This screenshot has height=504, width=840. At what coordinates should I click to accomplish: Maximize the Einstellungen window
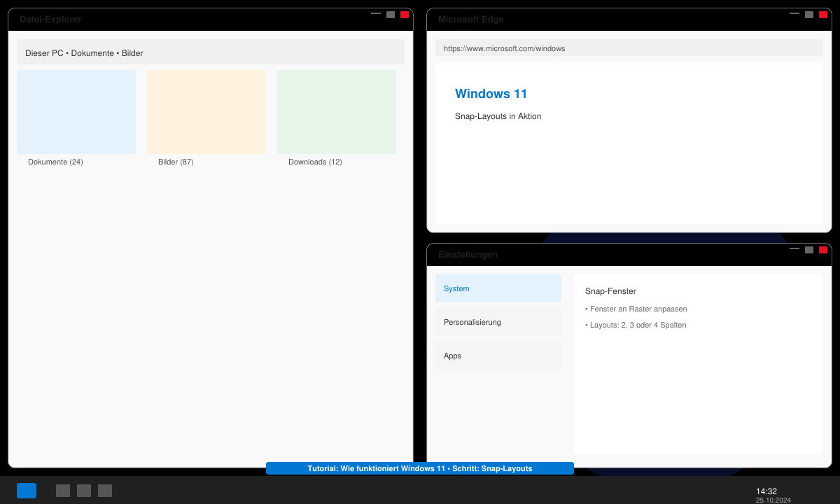809,250
